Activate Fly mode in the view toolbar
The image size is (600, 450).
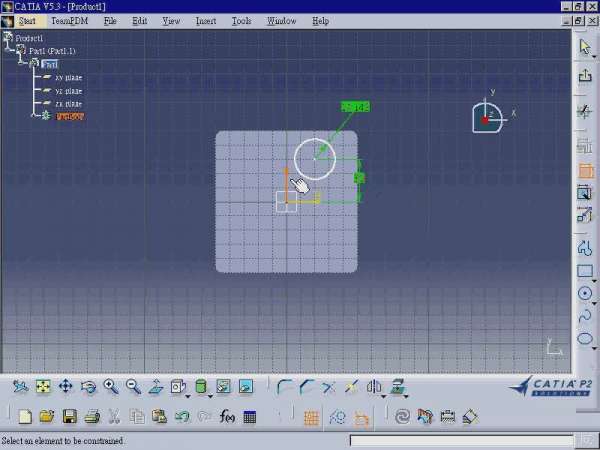20,386
